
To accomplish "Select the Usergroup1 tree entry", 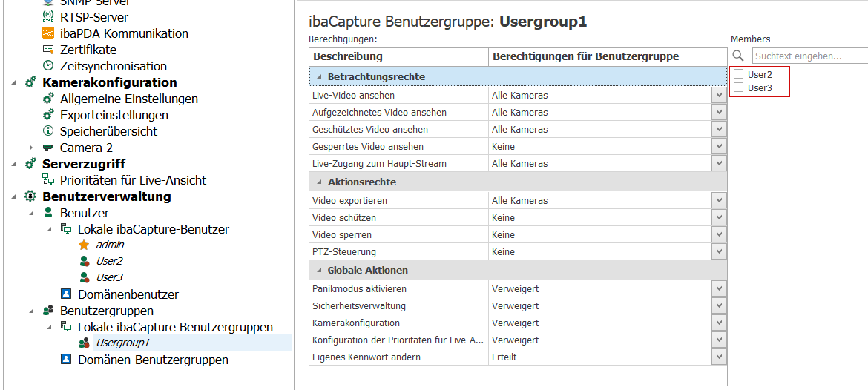I will [x=122, y=343].
